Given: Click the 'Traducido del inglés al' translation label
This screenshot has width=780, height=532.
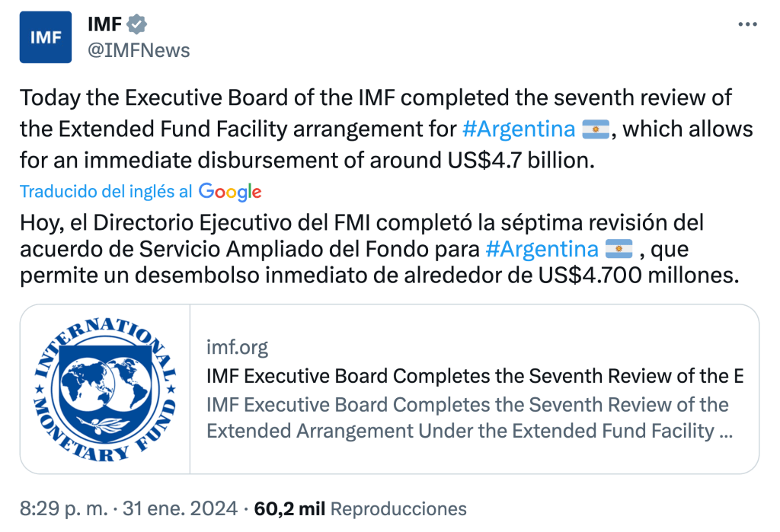Looking at the screenshot, I should (x=106, y=191).
